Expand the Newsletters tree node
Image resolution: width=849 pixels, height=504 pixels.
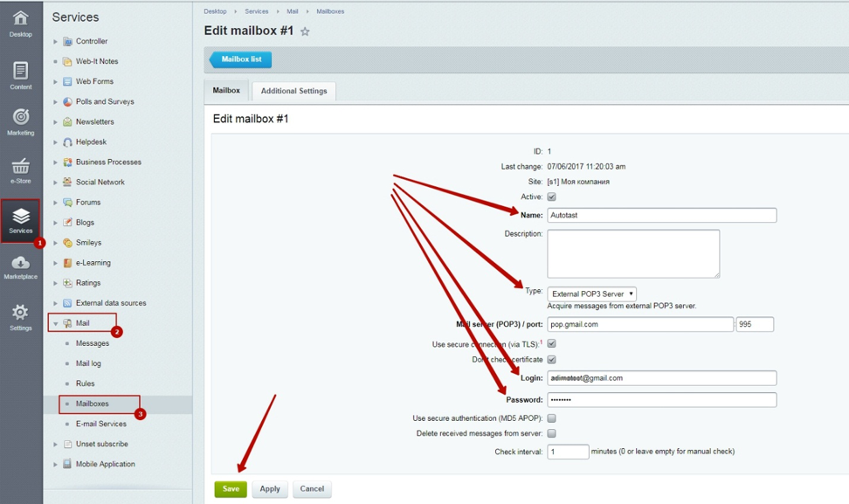tap(55, 121)
